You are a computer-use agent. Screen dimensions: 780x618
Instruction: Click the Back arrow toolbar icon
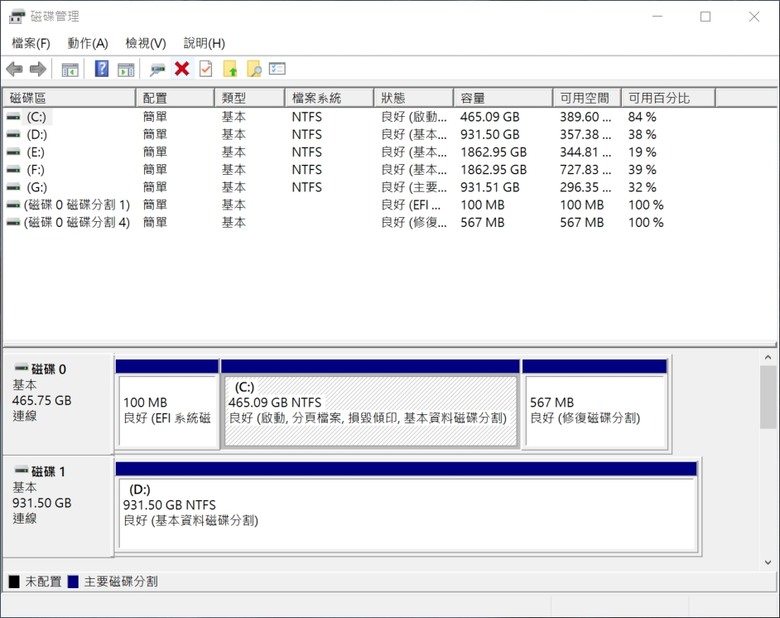pyautogui.click(x=14, y=69)
